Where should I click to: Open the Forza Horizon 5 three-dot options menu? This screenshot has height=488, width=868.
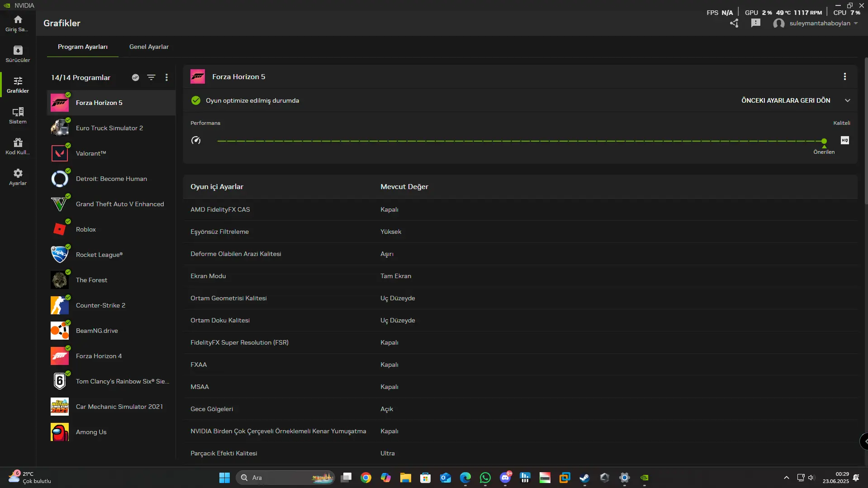(844, 76)
